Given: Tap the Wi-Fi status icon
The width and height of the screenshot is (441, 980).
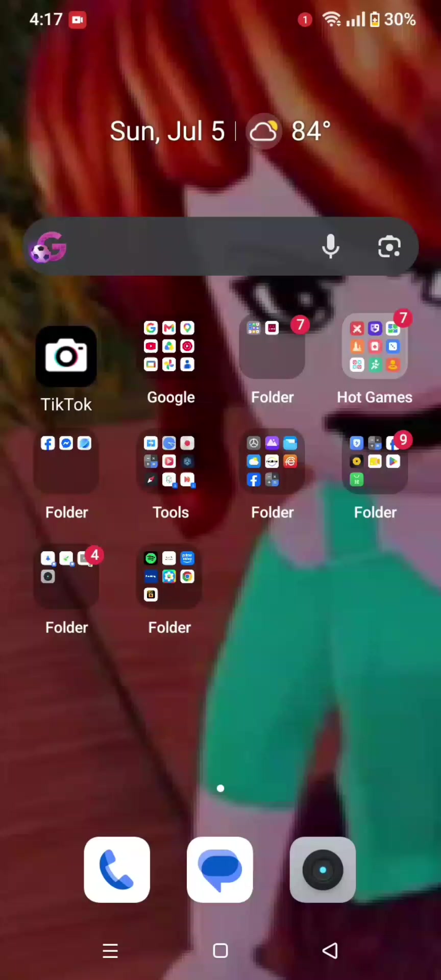Looking at the screenshot, I should tap(332, 19).
